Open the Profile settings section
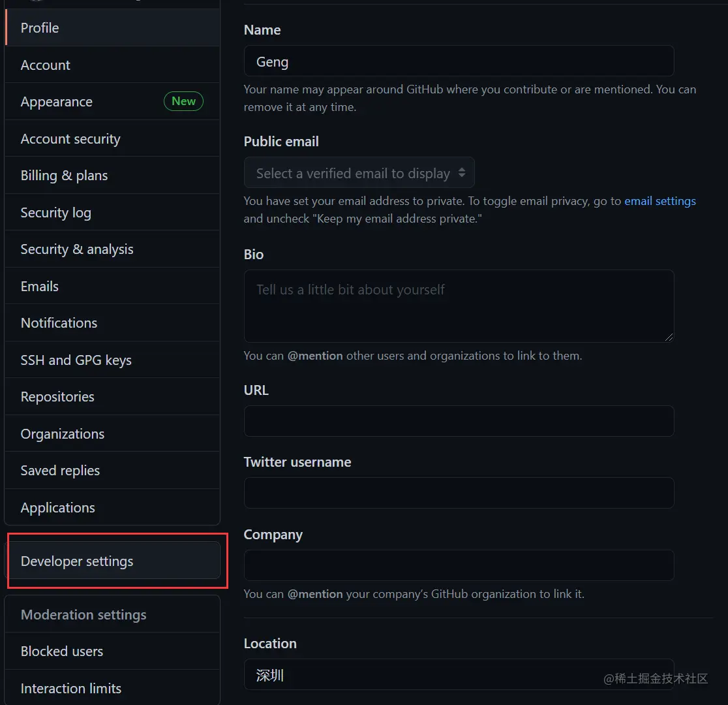This screenshot has height=705, width=728. (x=40, y=28)
